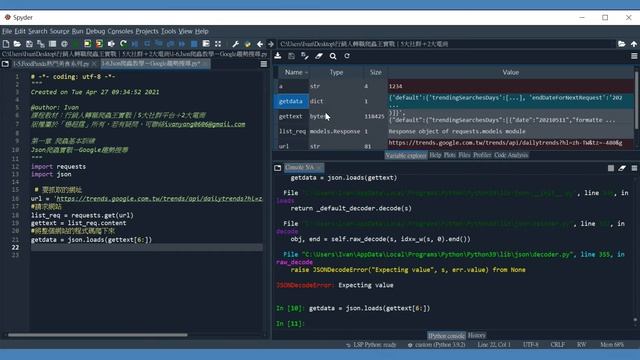Click remove all variables eraser in console
640x360 pixels.
(622, 168)
